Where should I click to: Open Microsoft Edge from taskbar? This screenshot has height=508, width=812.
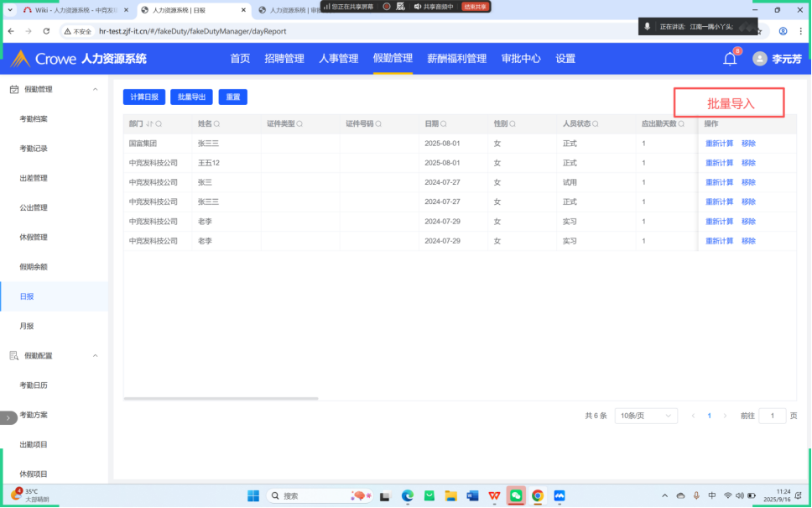[x=408, y=496]
